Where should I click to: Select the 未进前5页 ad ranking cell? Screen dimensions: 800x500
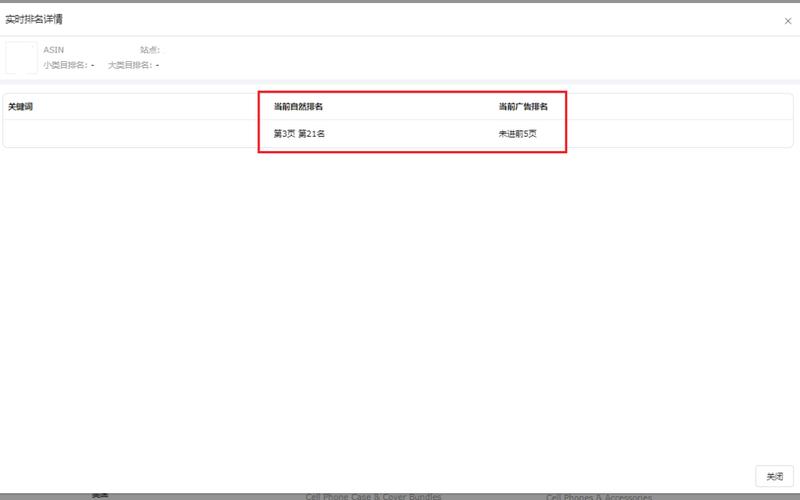coord(518,134)
